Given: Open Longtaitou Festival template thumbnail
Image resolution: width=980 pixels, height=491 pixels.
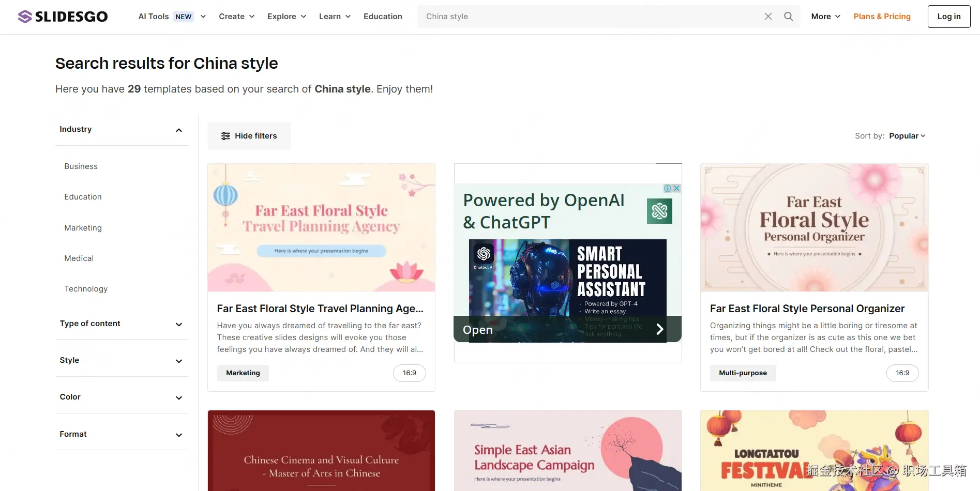Looking at the screenshot, I should 815,451.
